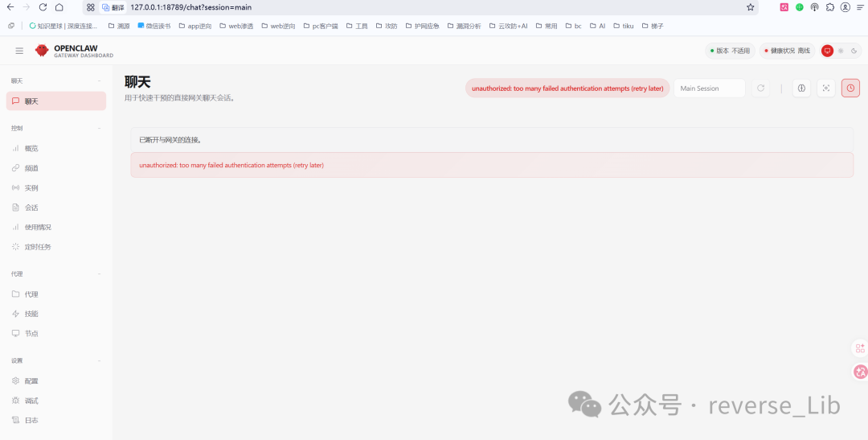Open the AI bookmark folder
This screenshot has height=440, width=868.
[x=597, y=26]
